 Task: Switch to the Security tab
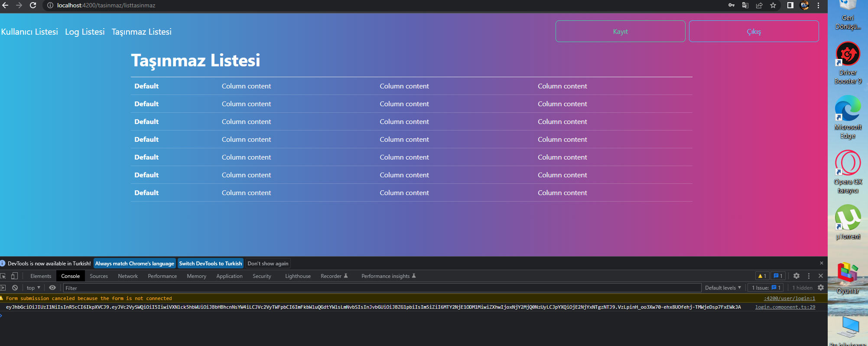tap(262, 276)
